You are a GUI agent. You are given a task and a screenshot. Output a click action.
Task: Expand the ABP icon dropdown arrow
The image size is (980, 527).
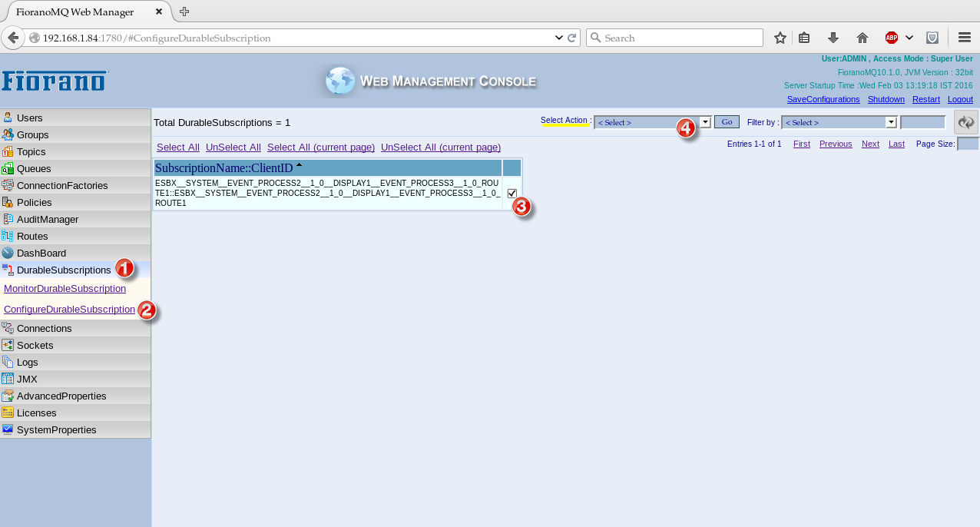click(x=909, y=38)
